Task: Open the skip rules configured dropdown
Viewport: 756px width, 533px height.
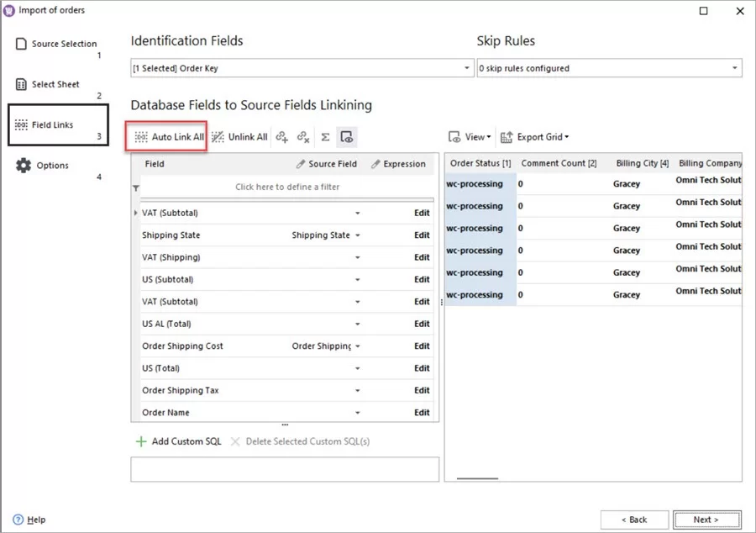Action: coord(736,67)
